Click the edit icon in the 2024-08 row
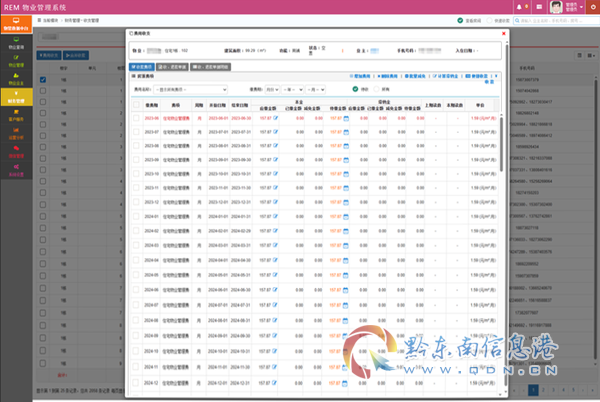This screenshot has width=600, height=402. (275, 321)
